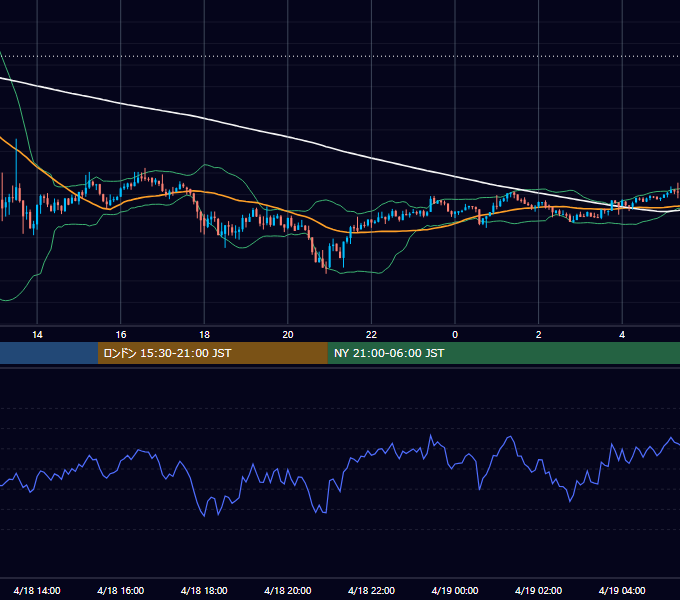Click the hour label 20 on price chart axis
The height and width of the screenshot is (600, 680).
tap(288, 335)
